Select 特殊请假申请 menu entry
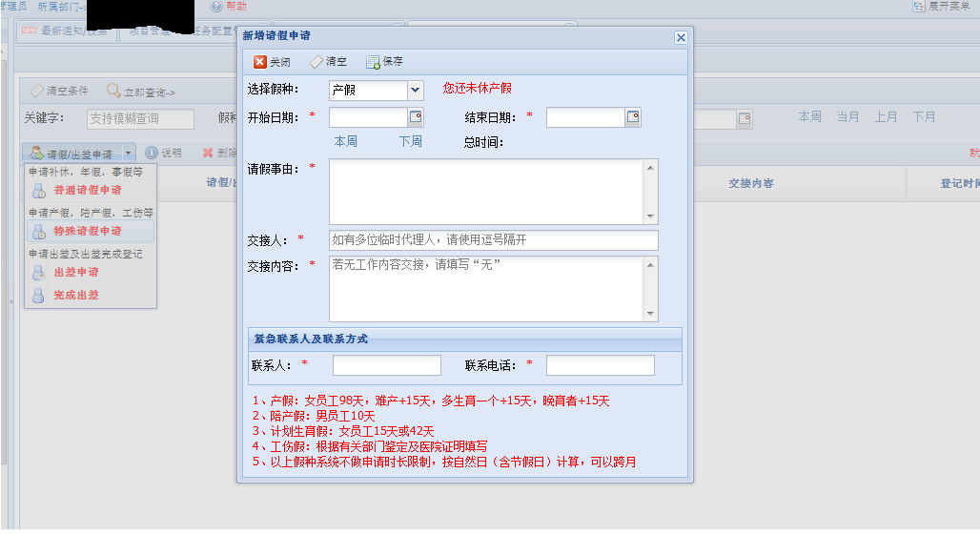 point(90,231)
